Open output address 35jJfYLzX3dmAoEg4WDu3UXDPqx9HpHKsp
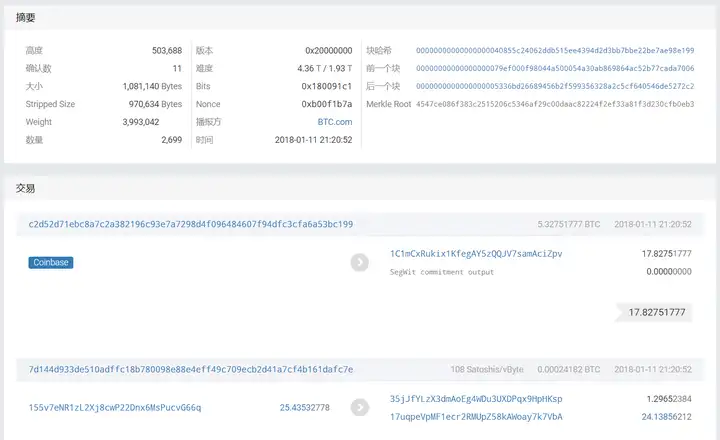Viewport: 720px width, 440px height. coord(476,399)
